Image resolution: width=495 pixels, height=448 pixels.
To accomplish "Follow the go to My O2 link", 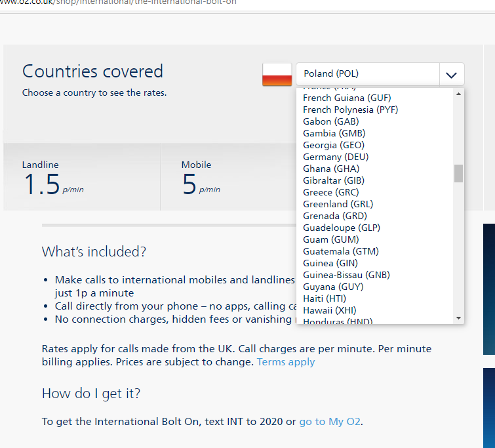I will point(330,422).
